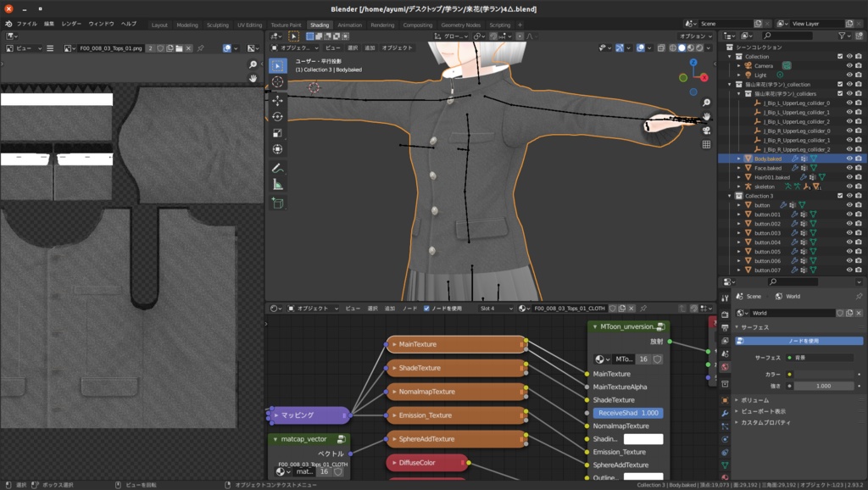Image resolution: width=868 pixels, height=490 pixels.
Task: Switch to the Texture Paint workspace tab
Action: (x=286, y=25)
